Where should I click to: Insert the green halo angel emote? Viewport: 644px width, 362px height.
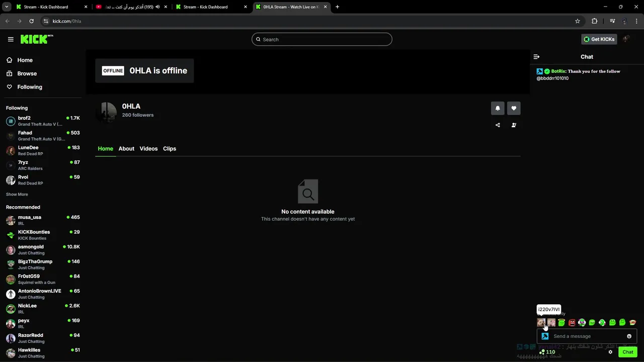(561, 323)
